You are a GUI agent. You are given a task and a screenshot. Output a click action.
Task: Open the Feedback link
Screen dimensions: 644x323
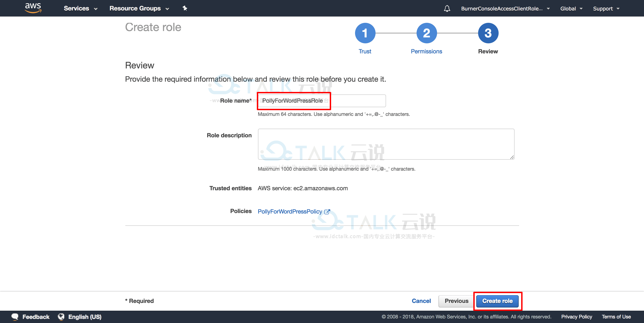36,317
